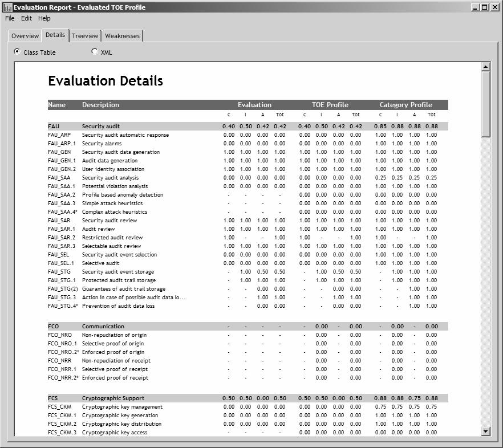Switch to the Details tab
This screenshot has width=503, height=448.
[55, 35]
